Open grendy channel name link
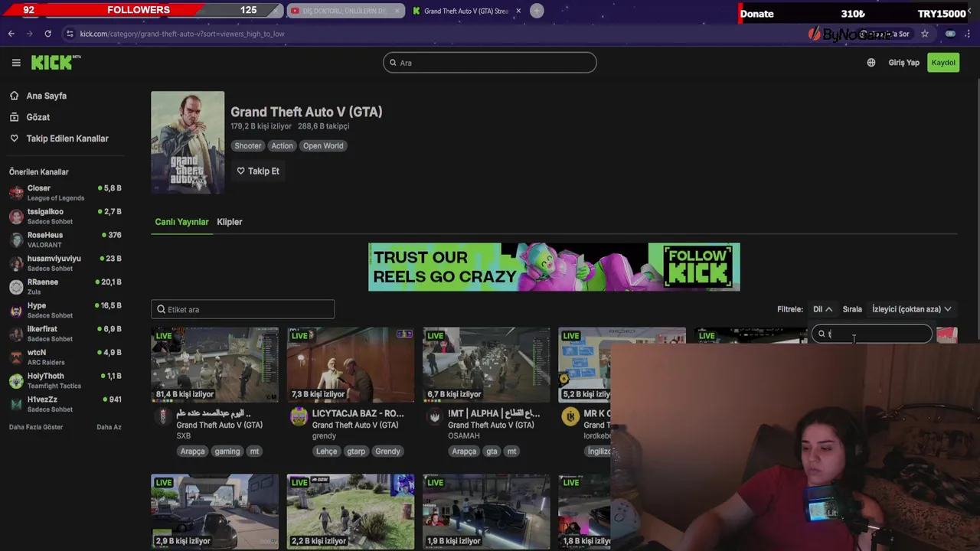Viewport: 980px width, 551px height. tap(324, 436)
